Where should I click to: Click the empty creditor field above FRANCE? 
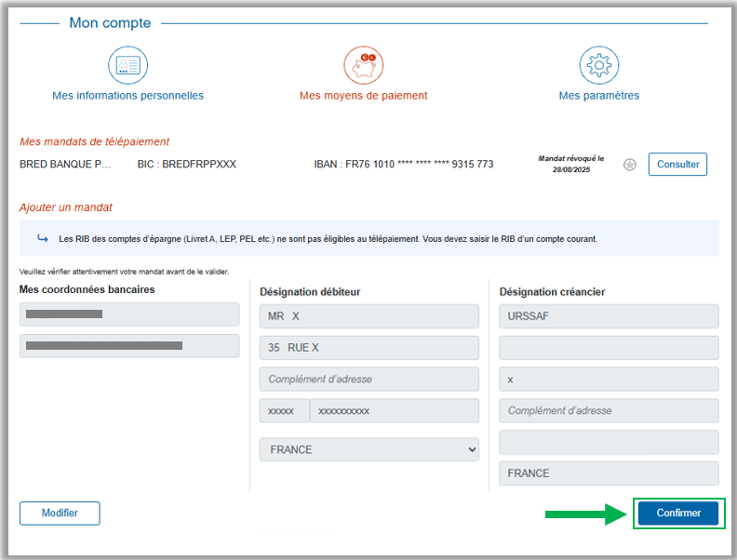[609, 442]
